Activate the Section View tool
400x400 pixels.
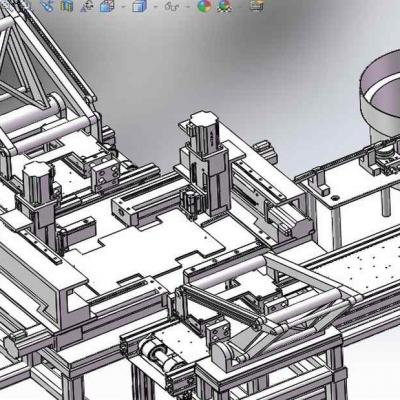(x=68, y=5)
